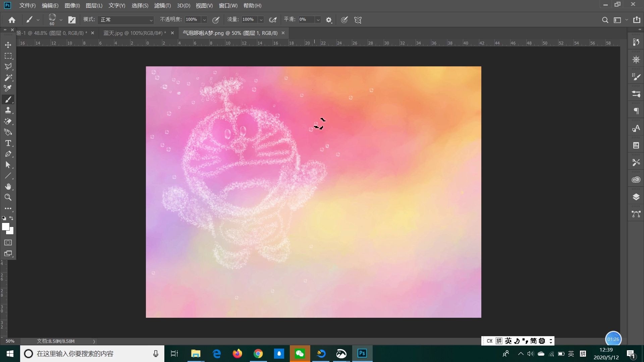
Task: Open the Layers panel icon
Action: coord(636,197)
